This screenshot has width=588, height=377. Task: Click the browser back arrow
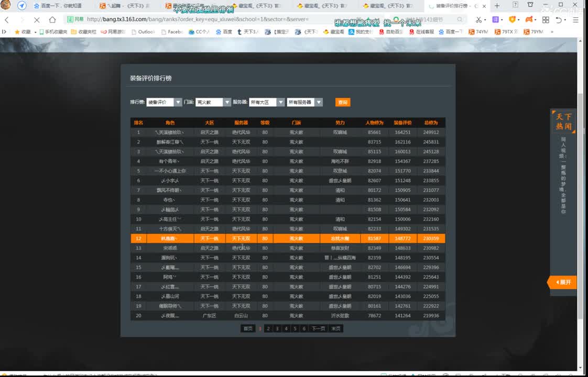point(7,20)
